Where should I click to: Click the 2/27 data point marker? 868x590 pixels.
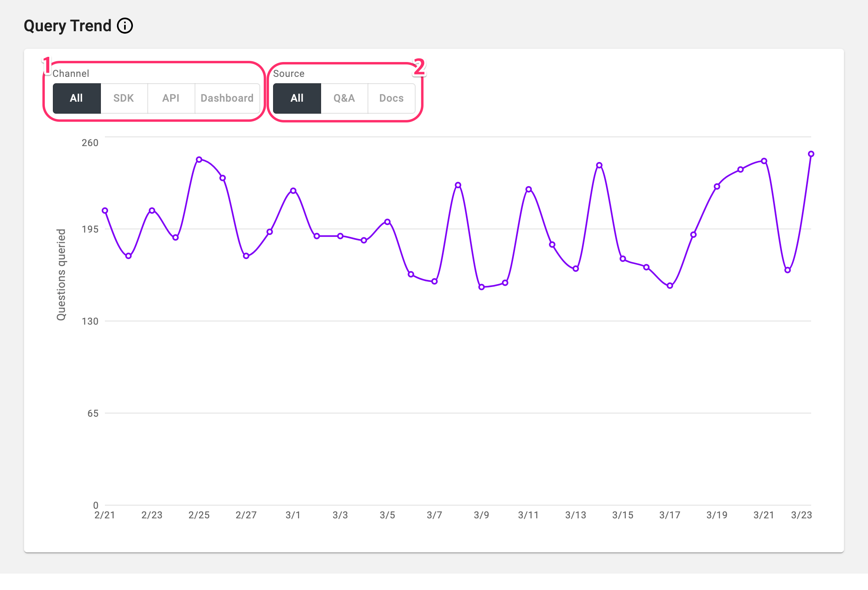[x=246, y=256]
